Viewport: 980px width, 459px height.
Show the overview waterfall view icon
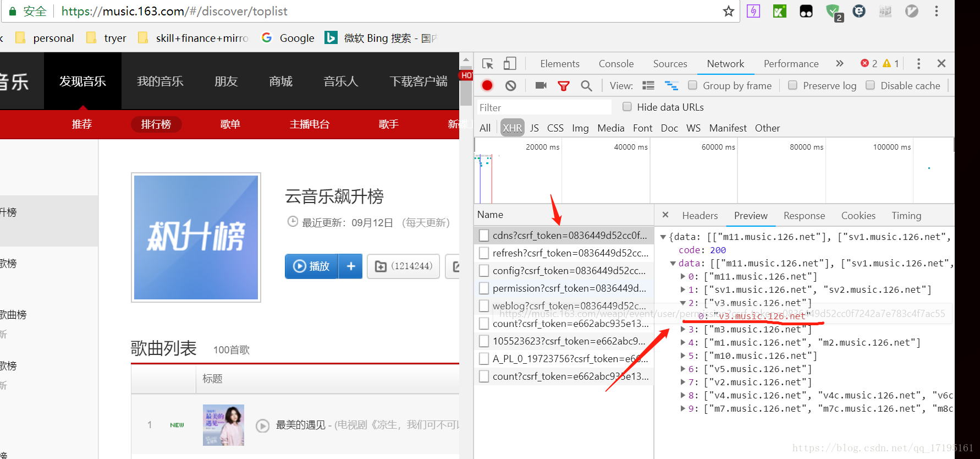click(671, 85)
